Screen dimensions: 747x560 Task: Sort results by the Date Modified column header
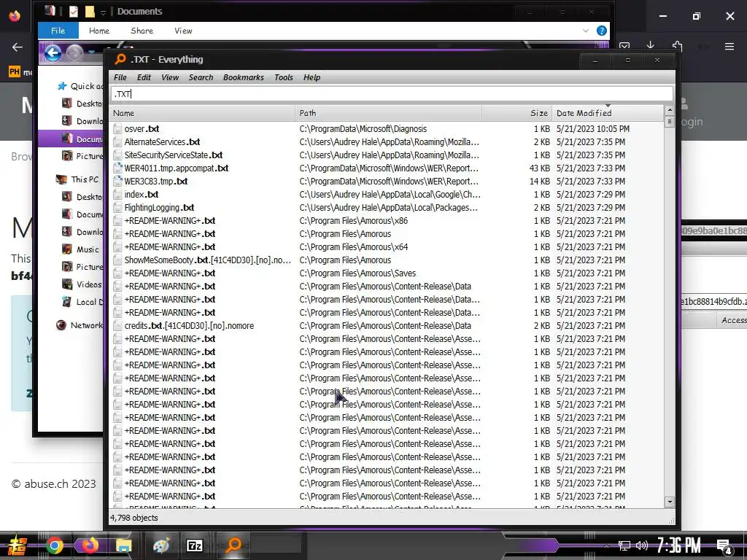[x=607, y=113]
